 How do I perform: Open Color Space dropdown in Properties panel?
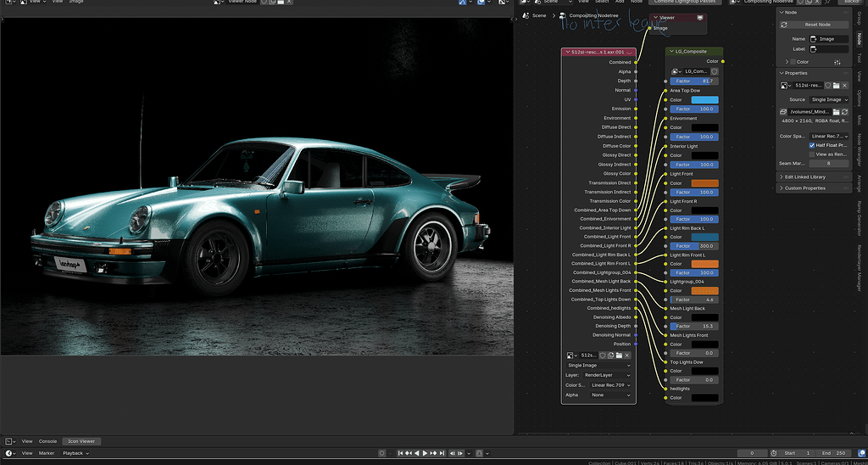click(x=829, y=137)
